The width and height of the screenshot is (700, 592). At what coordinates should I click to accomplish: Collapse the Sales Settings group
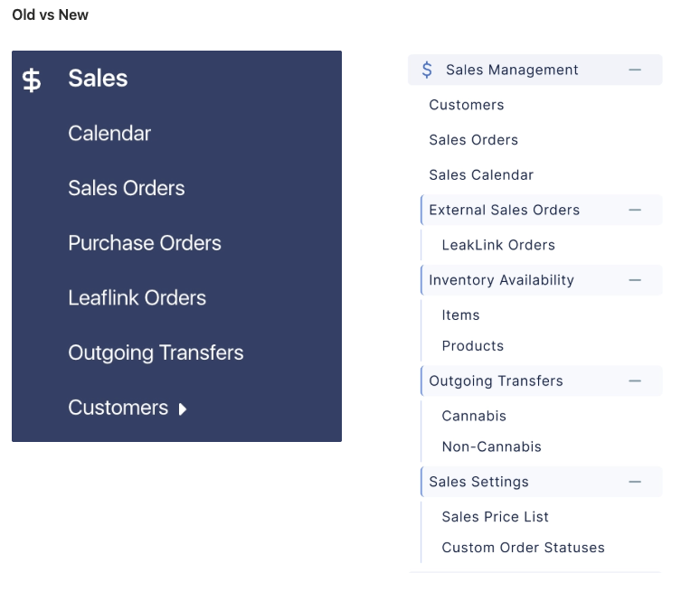click(634, 482)
